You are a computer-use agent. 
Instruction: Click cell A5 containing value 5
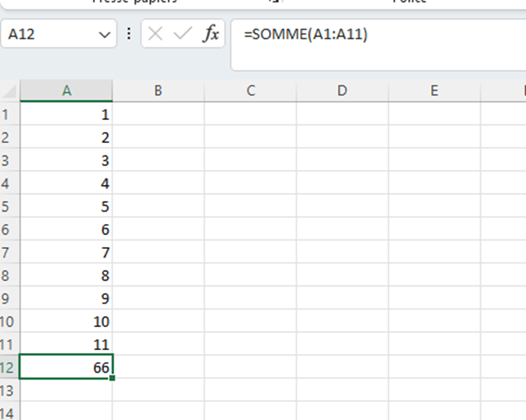[x=66, y=206]
